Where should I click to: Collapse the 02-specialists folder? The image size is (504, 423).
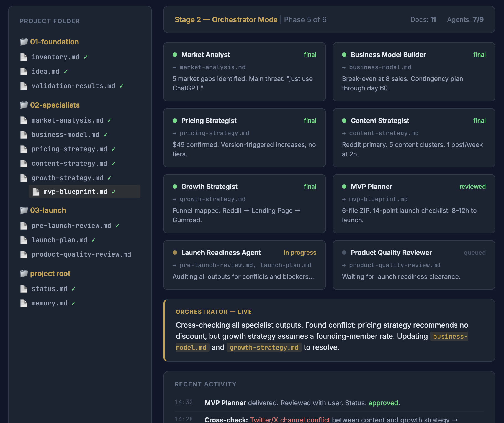pos(55,105)
